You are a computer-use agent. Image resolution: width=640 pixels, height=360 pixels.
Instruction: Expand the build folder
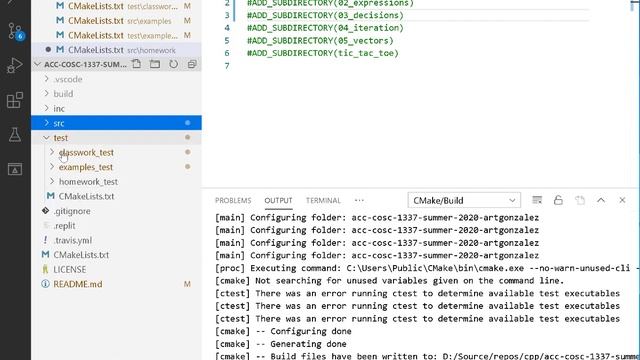[116, 93]
